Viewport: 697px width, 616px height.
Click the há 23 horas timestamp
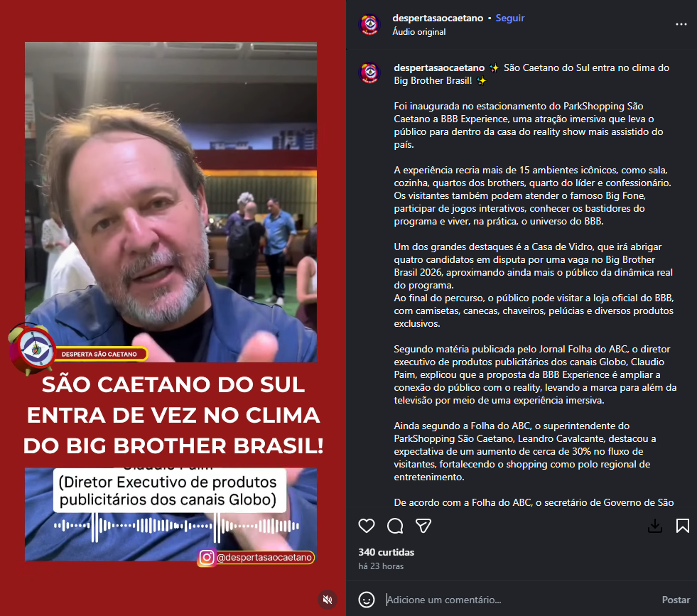click(381, 566)
